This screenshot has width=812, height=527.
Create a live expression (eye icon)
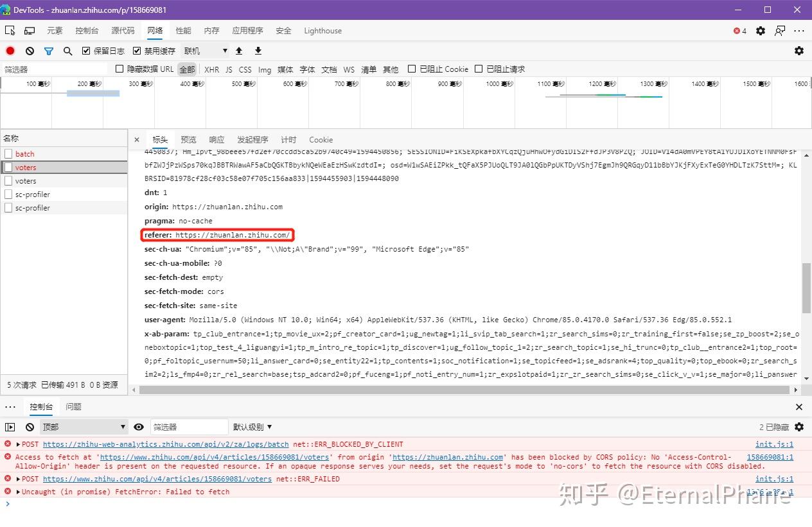coord(139,426)
